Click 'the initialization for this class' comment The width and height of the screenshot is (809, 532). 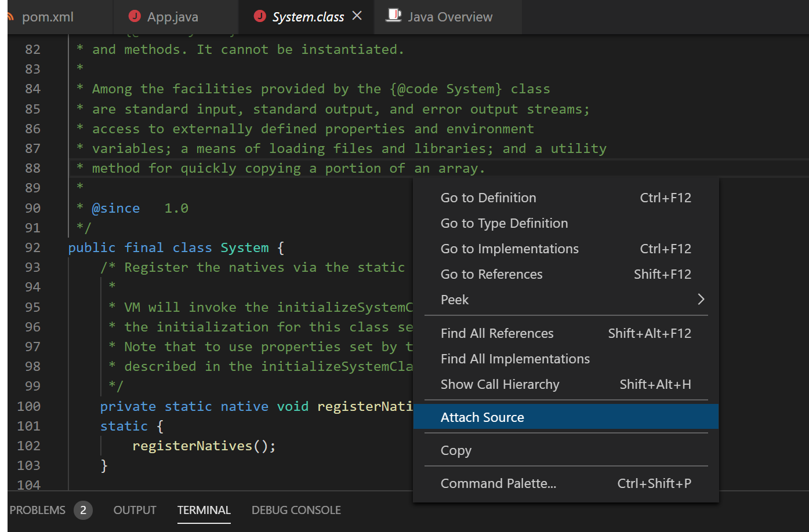[260, 327]
